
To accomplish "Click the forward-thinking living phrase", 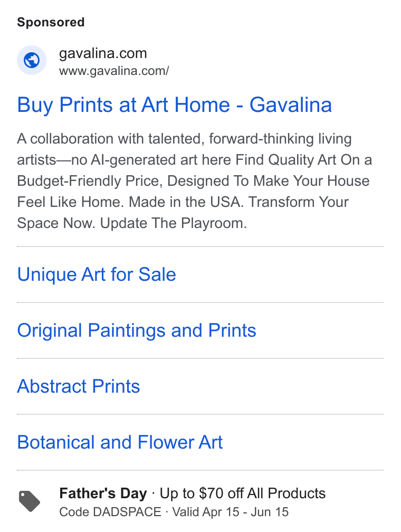I will (280, 139).
